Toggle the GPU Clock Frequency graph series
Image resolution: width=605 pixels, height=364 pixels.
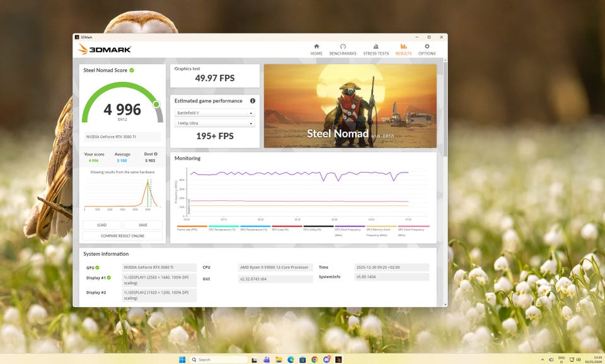tap(413, 230)
